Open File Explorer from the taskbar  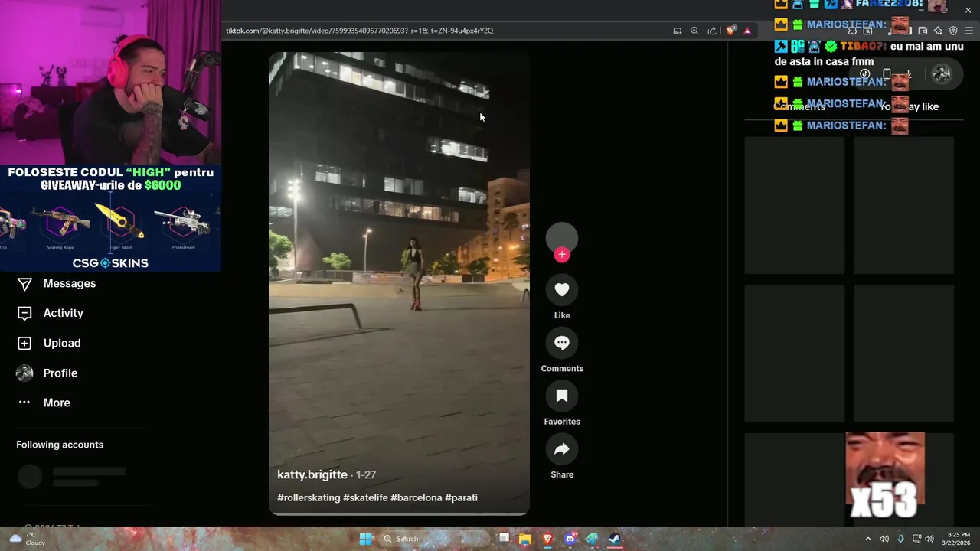click(524, 539)
